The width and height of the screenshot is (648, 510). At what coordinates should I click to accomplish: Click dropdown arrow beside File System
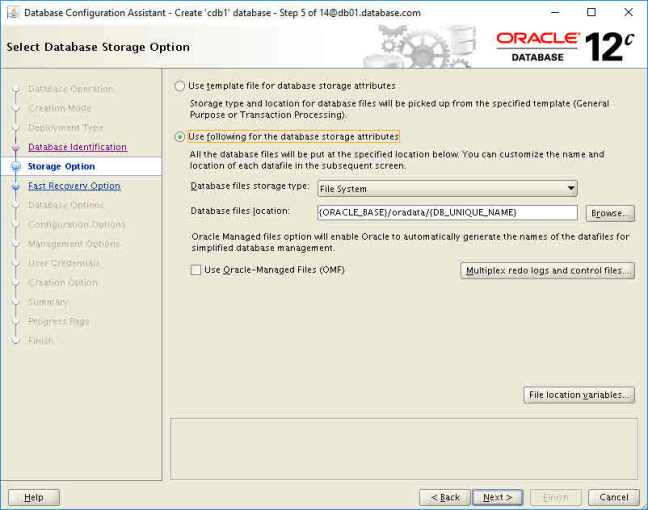pyautogui.click(x=570, y=188)
